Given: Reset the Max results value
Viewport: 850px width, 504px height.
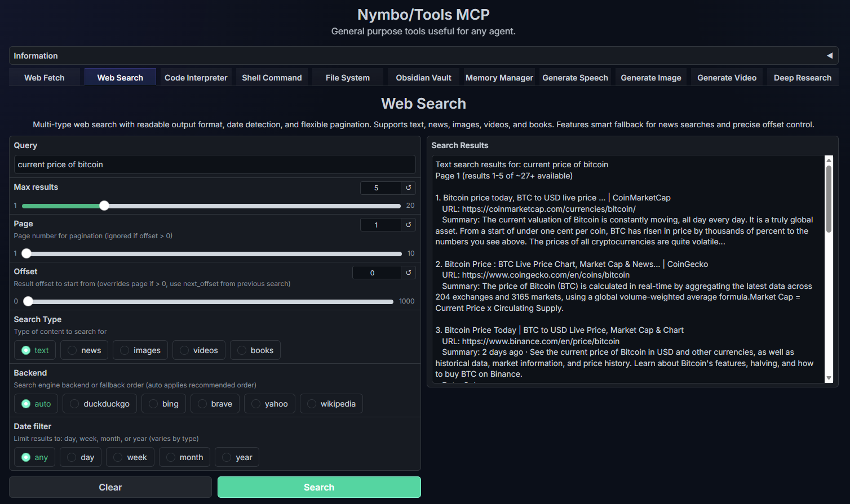Looking at the screenshot, I should (x=408, y=188).
